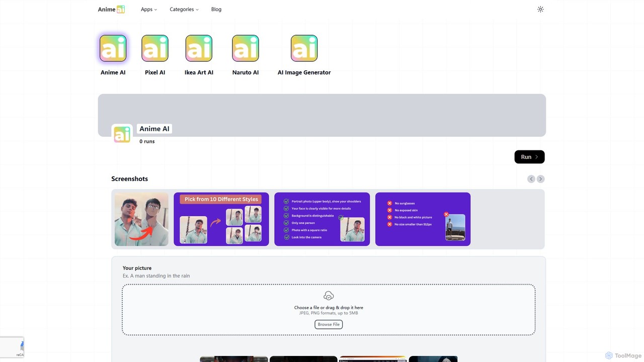Click the Run button

[529, 157]
